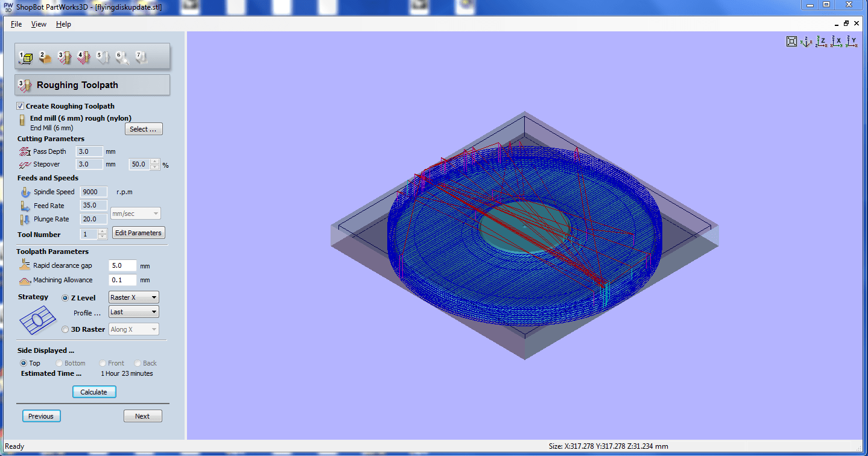Click PartWorks3D title bar app icon
The image size is (868, 456).
coord(8,7)
